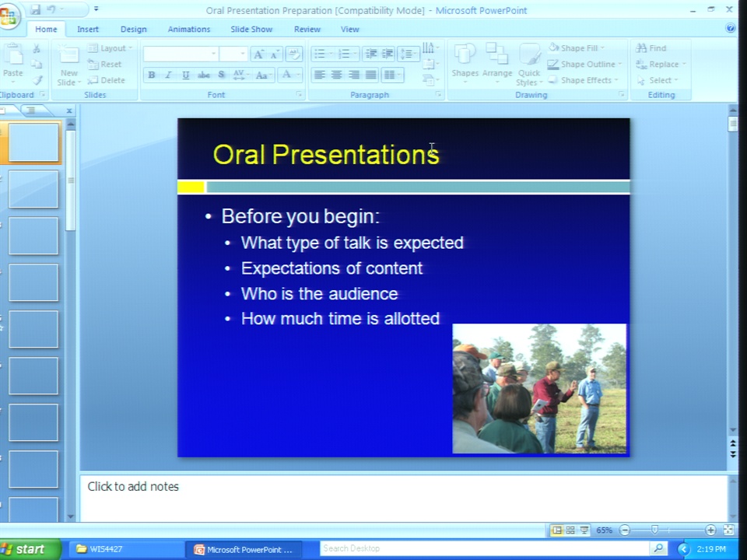Click the Delete slide button
The height and width of the screenshot is (560, 747).
pyautogui.click(x=107, y=80)
